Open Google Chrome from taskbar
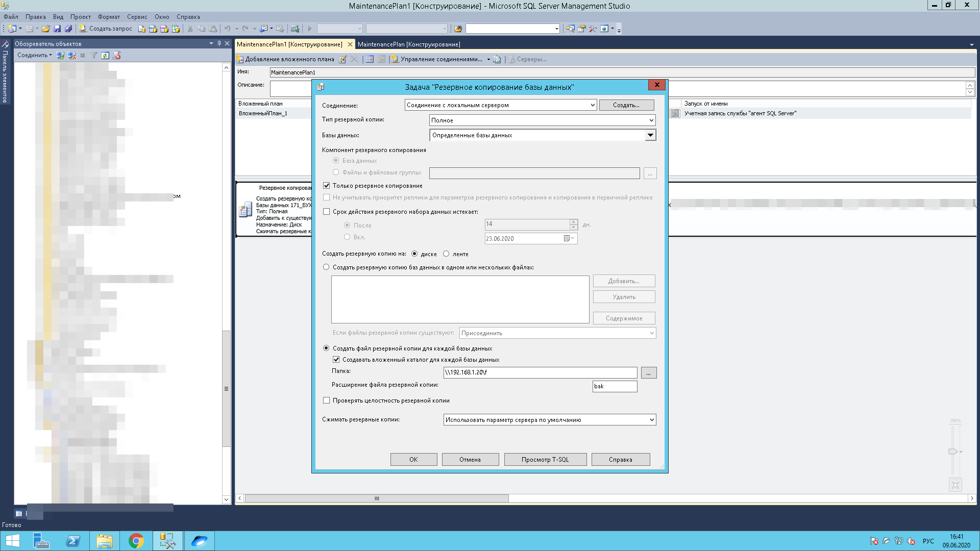The width and height of the screenshot is (980, 551). coord(136,541)
